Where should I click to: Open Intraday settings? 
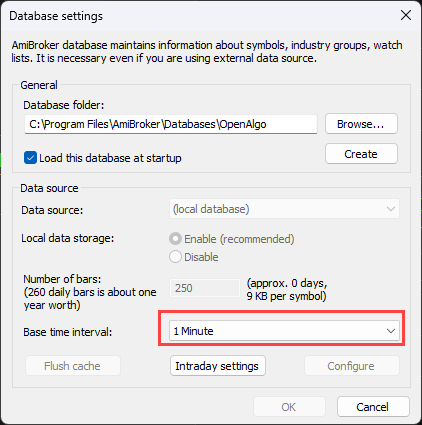[x=218, y=366]
